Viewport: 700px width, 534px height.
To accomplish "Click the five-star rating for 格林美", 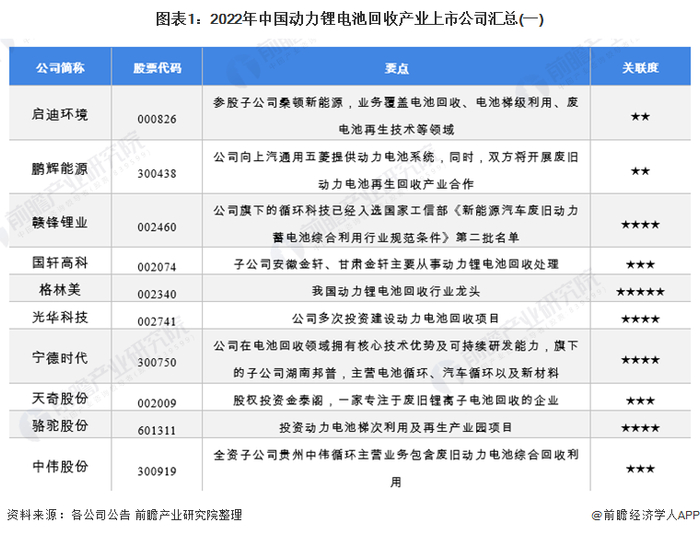I will 640,292.
